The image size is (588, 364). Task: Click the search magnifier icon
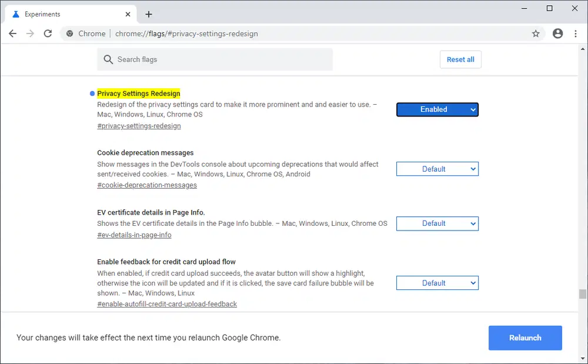click(x=108, y=59)
